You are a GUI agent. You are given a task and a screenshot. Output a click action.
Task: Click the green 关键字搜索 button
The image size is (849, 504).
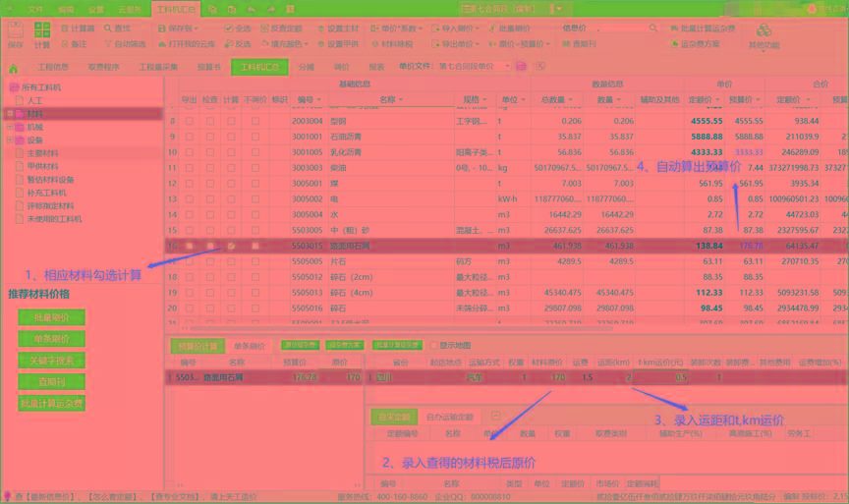51,361
